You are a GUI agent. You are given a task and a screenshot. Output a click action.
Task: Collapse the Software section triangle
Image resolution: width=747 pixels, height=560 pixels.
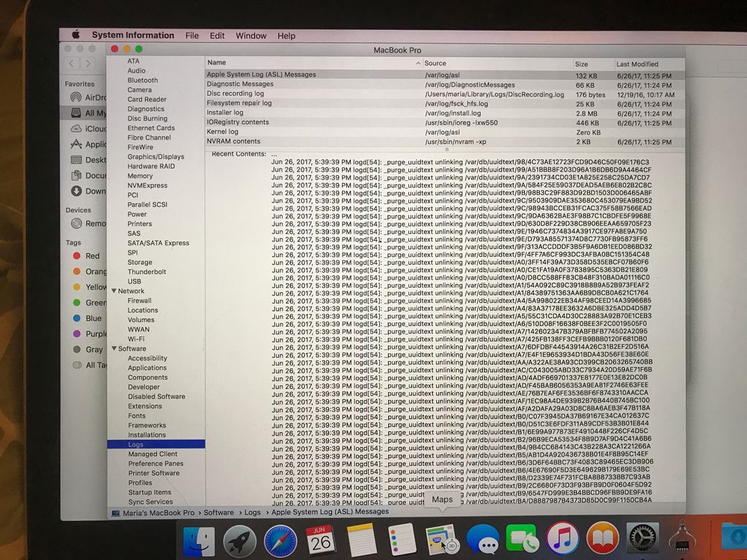pyautogui.click(x=114, y=348)
